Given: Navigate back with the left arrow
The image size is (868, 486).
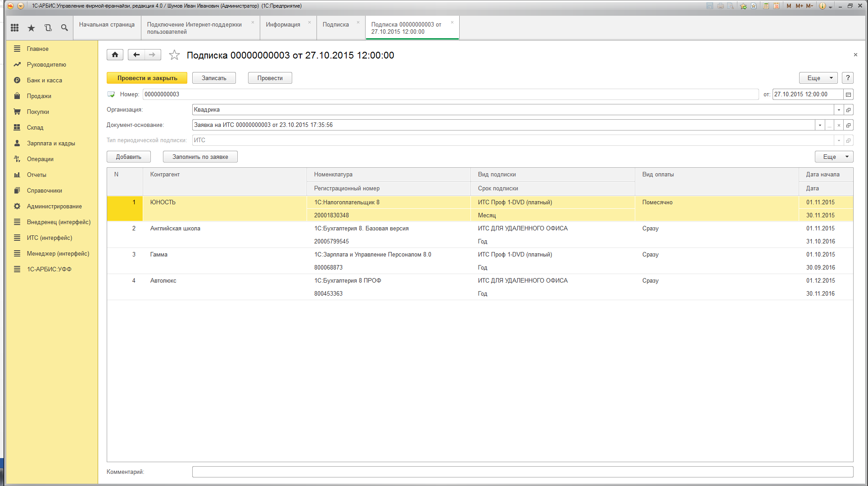Looking at the screenshot, I should pos(136,55).
